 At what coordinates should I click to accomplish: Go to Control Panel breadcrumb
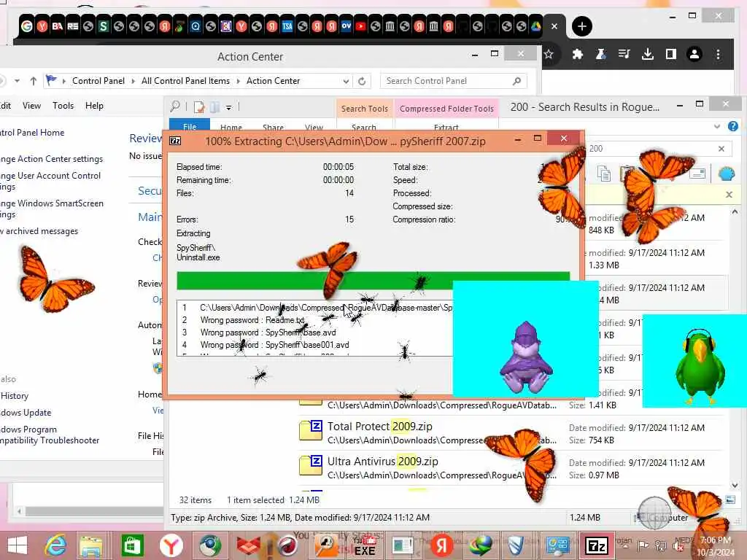[x=98, y=81]
